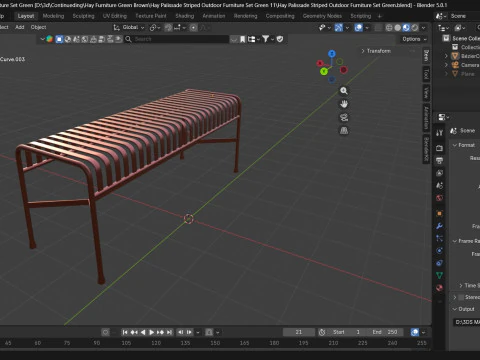Click the zoom magnifier in the viewport

pos(344,91)
